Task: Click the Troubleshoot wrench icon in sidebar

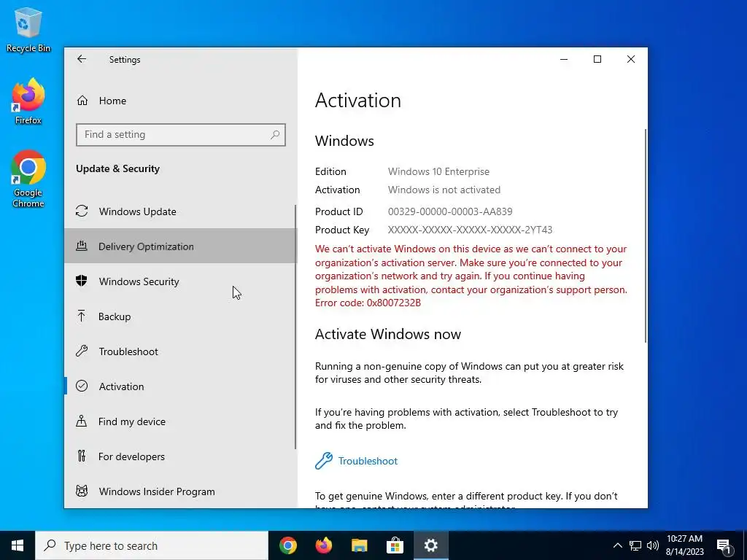Action: [82, 351]
